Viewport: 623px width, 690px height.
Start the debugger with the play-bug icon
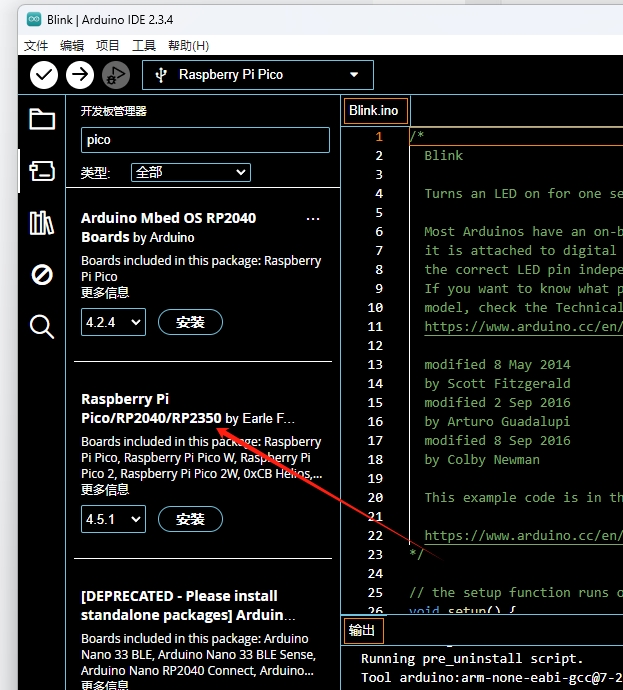[116, 75]
